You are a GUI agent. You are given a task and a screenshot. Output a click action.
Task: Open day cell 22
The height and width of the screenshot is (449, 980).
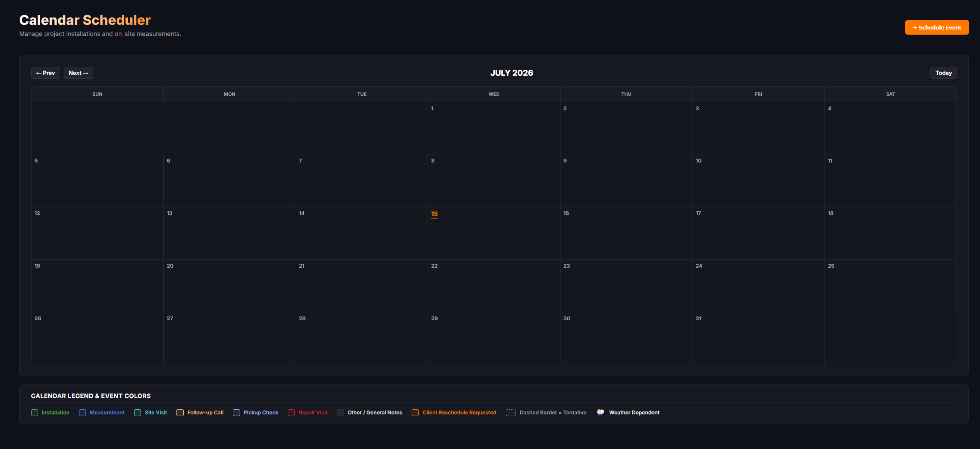pyautogui.click(x=494, y=285)
